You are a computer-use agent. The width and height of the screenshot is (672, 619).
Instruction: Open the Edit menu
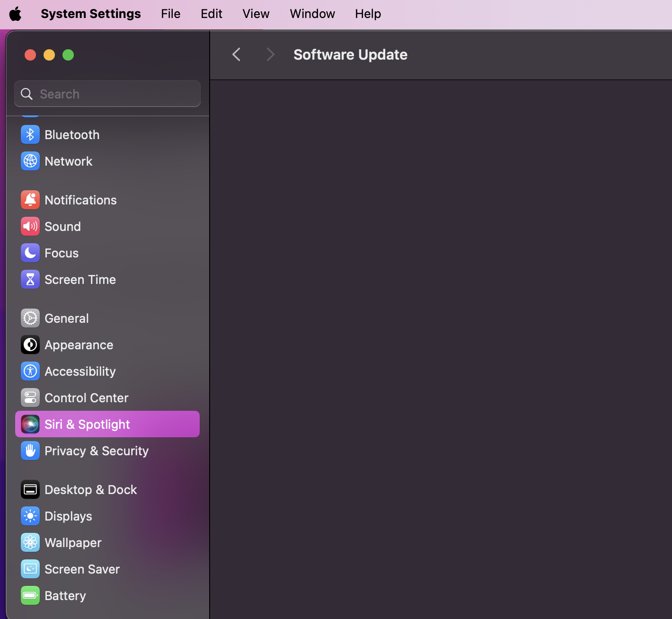click(x=212, y=14)
